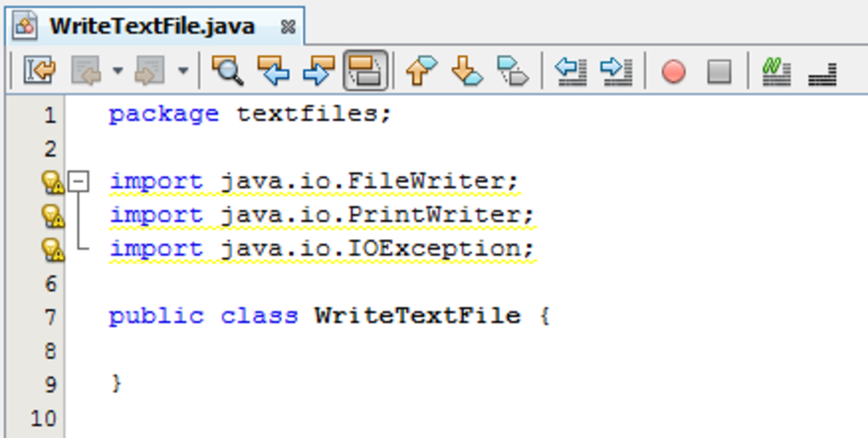
Task: Collapse the import statements fold
Action: tap(79, 181)
